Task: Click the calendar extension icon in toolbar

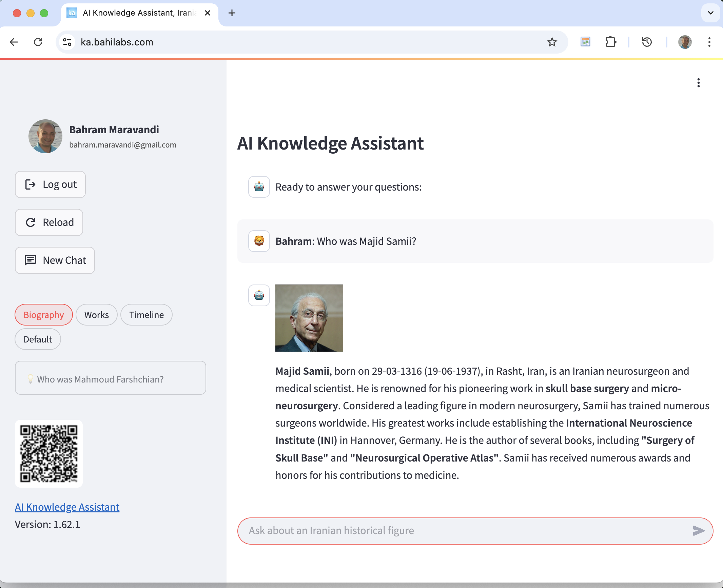Action: (585, 42)
